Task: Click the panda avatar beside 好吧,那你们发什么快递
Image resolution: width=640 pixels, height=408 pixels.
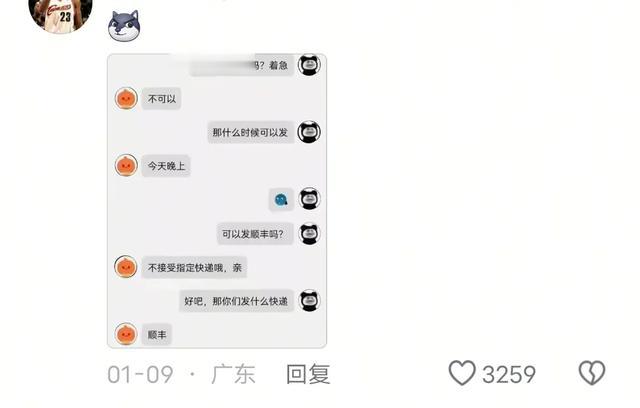Action: tap(309, 301)
